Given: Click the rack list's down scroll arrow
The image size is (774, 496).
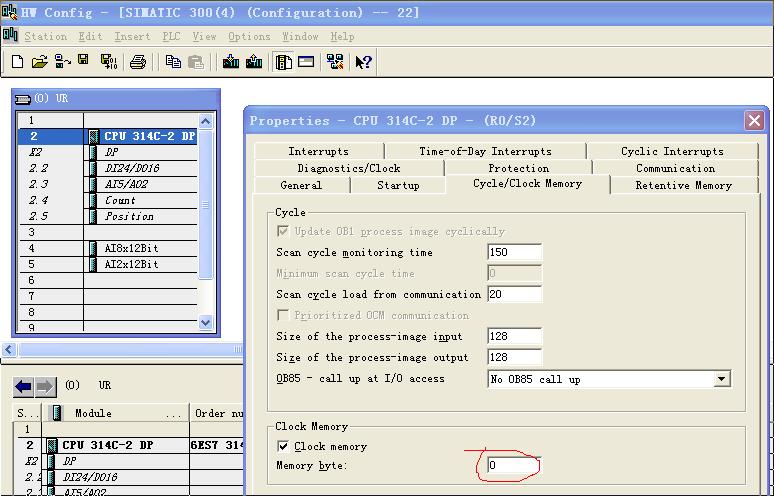Looking at the screenshot, I should pos(206,322).
